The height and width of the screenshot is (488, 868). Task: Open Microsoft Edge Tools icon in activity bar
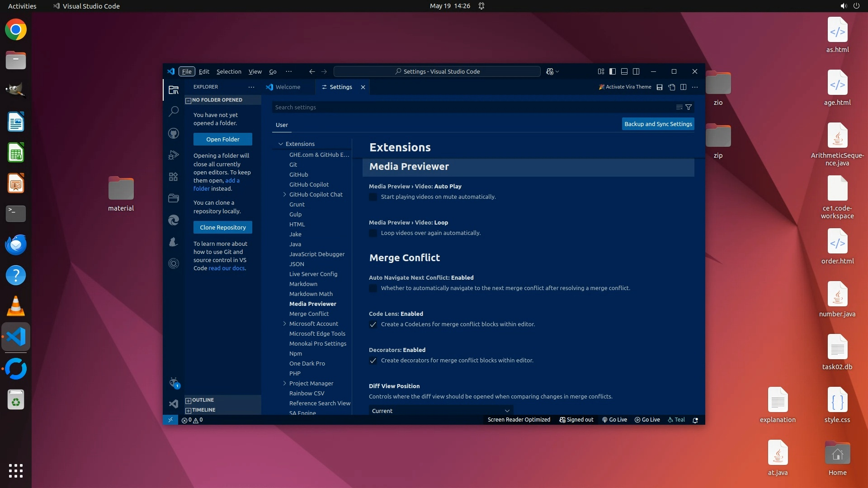pos(174,220)
